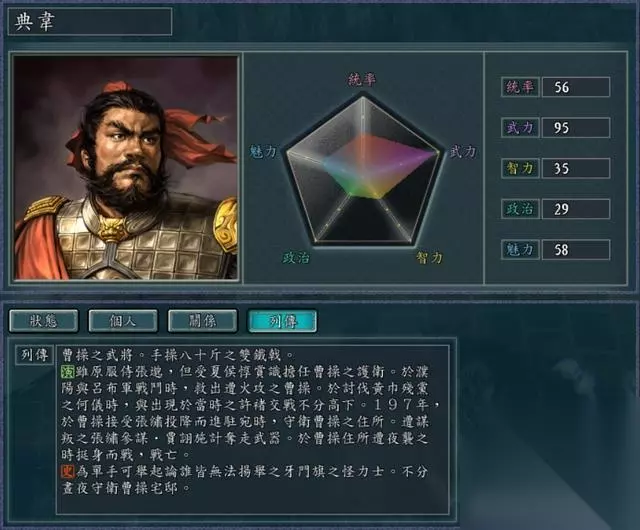Screen dimensions: 640x530
Task: Click the 統率 value field showing 56
Action: (576, 87)
